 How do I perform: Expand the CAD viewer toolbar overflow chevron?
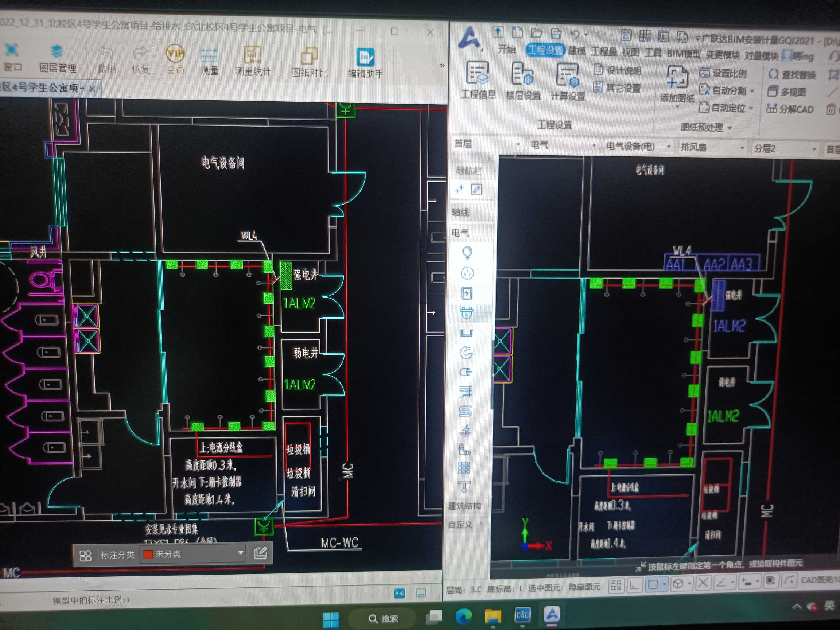[x=442, y=65]
